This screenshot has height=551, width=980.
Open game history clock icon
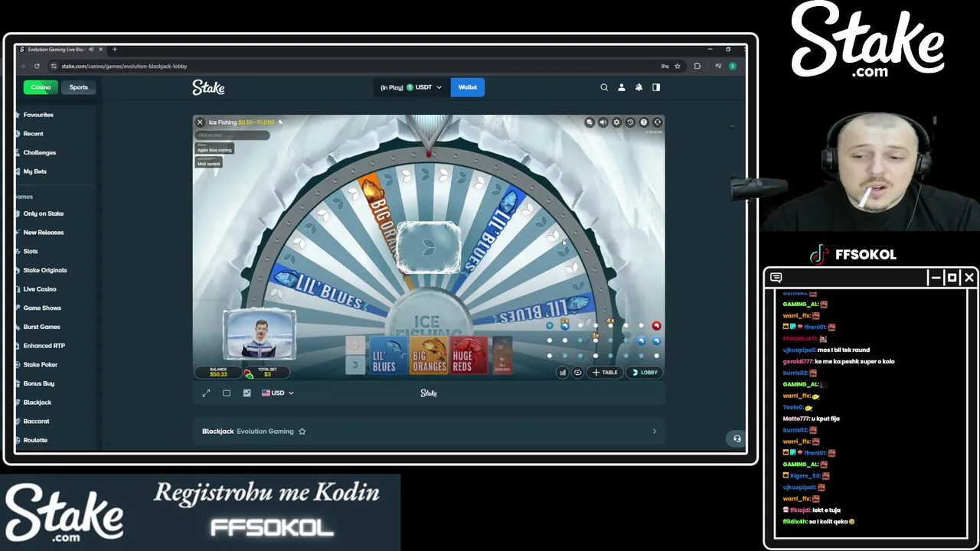[630, 122]
